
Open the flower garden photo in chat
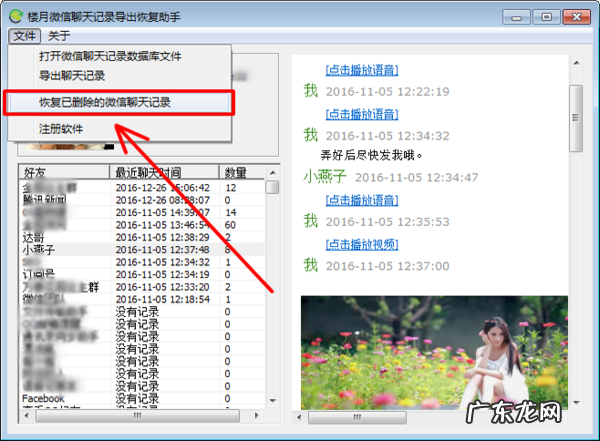click(434, 352)
